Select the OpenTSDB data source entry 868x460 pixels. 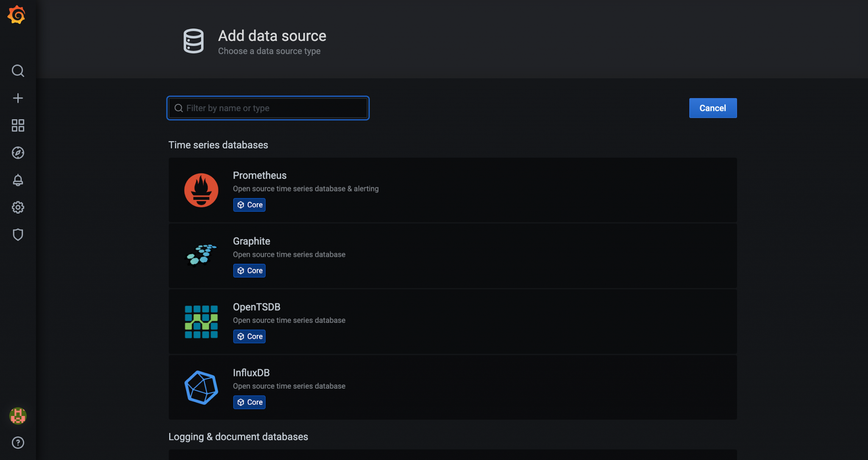(x=452, y=321)
